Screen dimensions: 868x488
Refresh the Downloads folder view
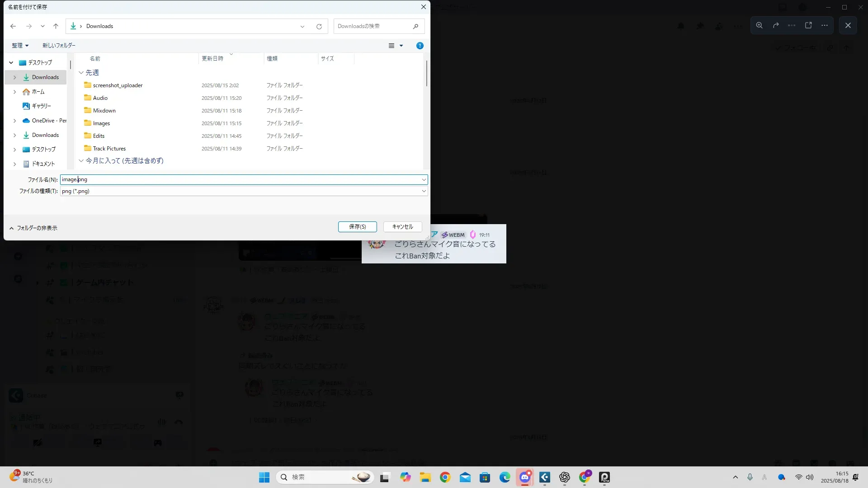[x=319, y=26]
